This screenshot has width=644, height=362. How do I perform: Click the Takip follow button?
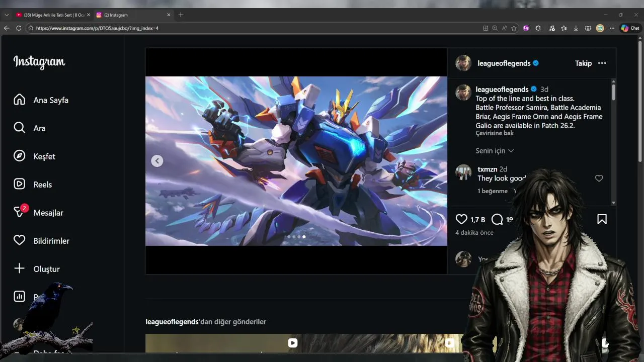(583, 63)
